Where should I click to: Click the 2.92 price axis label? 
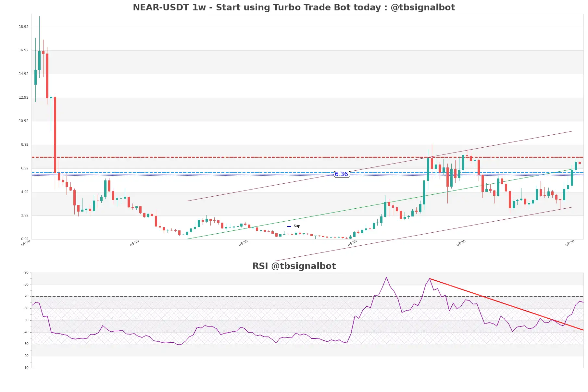coord(25,215)
